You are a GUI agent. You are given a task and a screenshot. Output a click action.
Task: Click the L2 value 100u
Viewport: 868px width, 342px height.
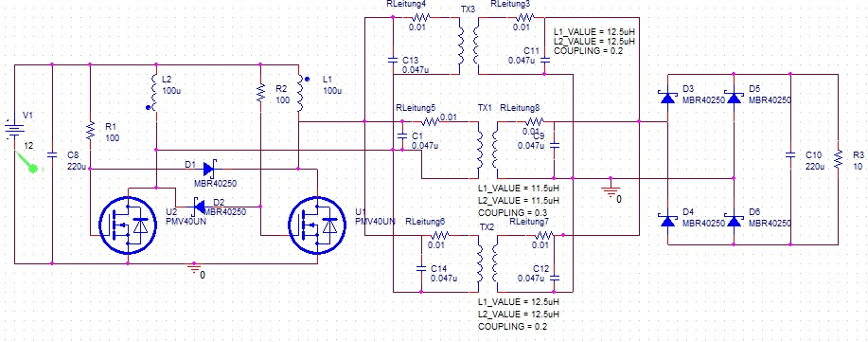(171, 91)
